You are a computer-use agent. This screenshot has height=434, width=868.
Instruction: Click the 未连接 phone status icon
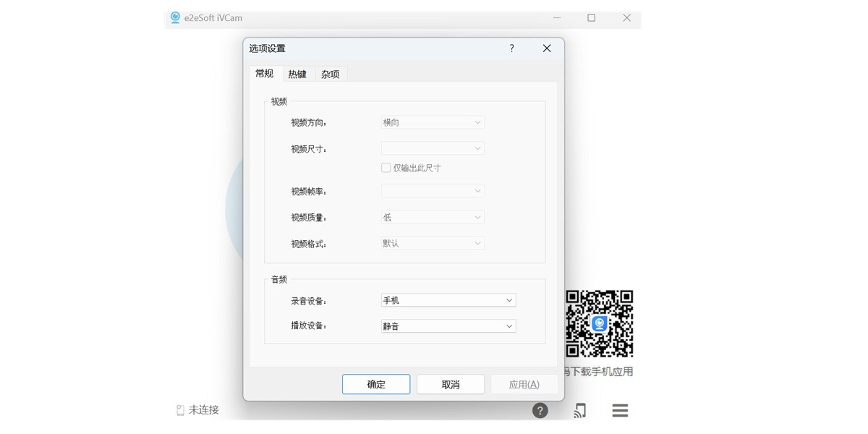[180, 410]
